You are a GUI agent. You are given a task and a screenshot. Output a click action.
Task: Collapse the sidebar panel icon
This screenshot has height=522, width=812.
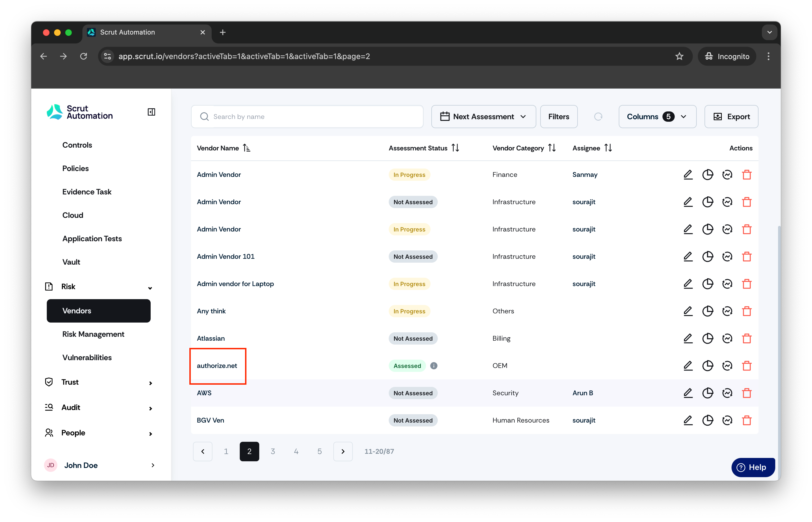(151, 112)
